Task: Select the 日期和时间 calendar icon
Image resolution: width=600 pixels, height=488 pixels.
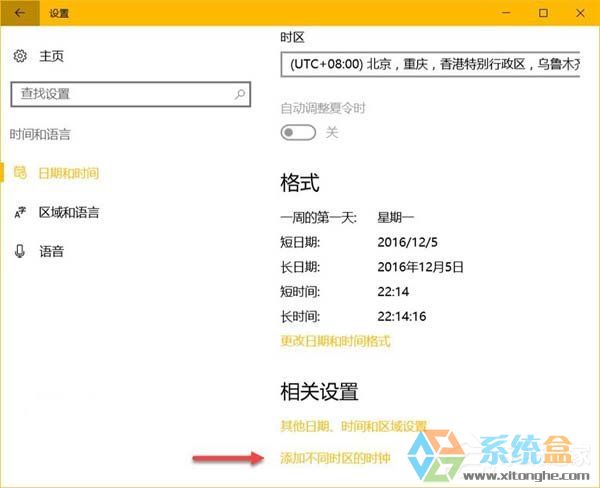Action: click(20, 173)
